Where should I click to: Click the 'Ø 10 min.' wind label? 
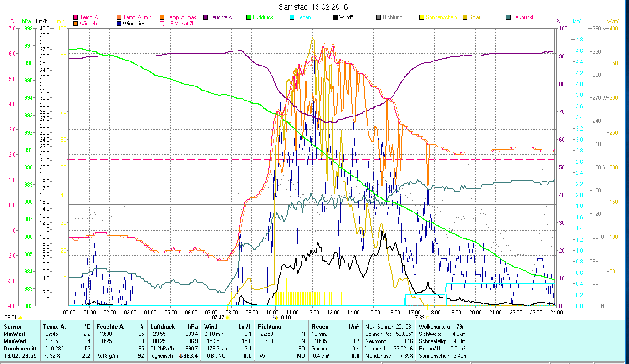(x=215, y=334)
